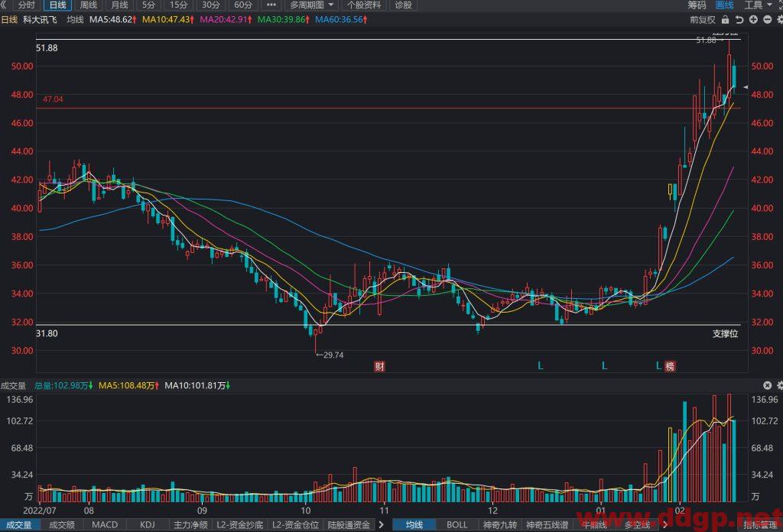Click the L marker beside the 榜 icon
This screenshot has height=532, width=783.
tap(658, 366)
